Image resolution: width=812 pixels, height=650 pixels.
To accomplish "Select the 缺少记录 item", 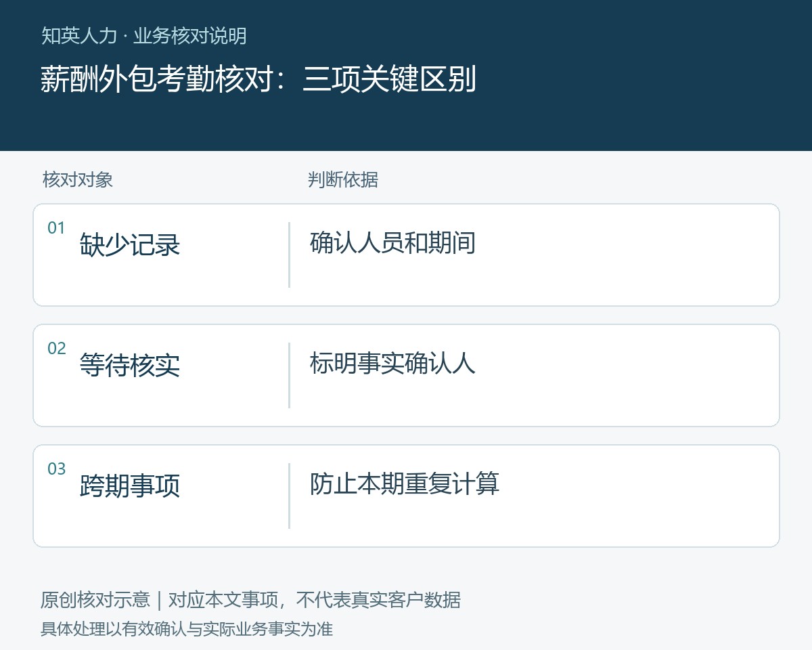I will [x=130, y=244].
